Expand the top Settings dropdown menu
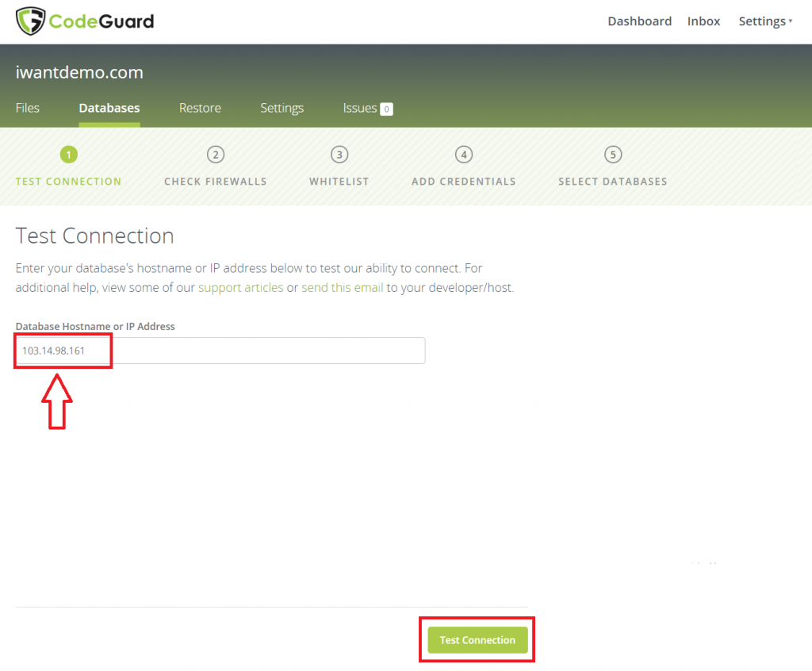This screenshot has height=671, width=812. pos(765,21)
